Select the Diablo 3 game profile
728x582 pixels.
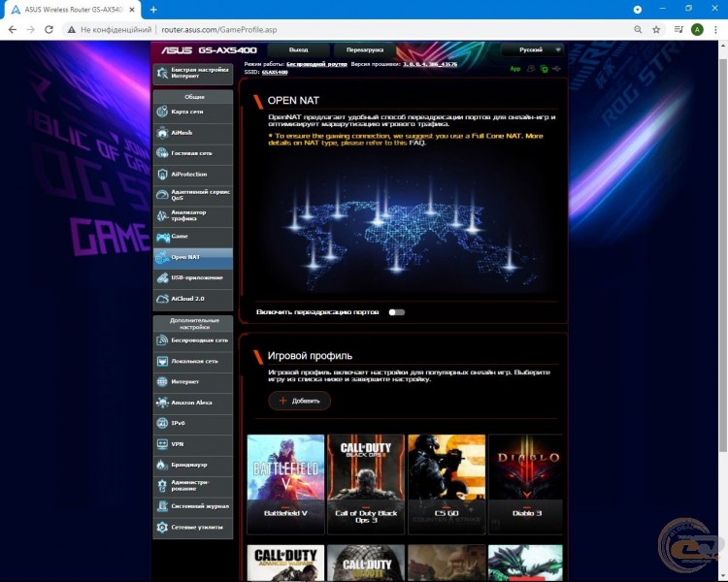pyautogui.click(x=526, y=484)
